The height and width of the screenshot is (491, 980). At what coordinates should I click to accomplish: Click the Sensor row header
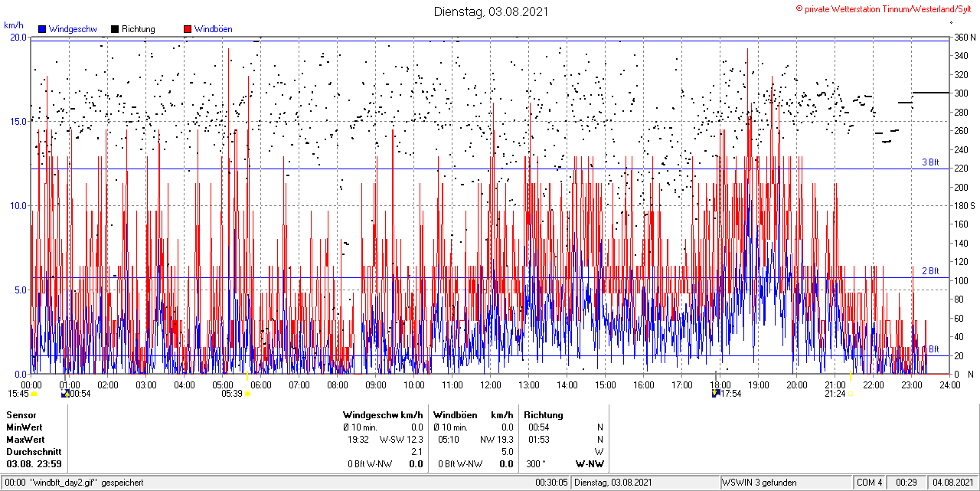tap(21, 415)
